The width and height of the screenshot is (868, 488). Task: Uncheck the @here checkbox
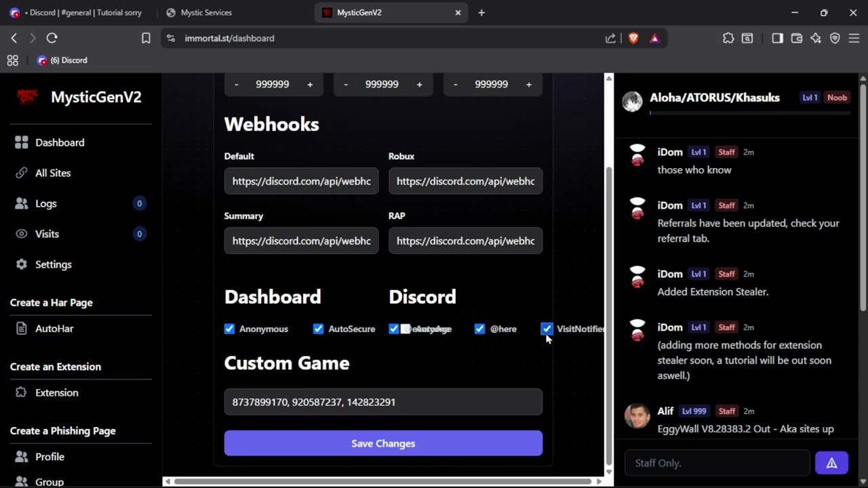[x=479, y=329]
